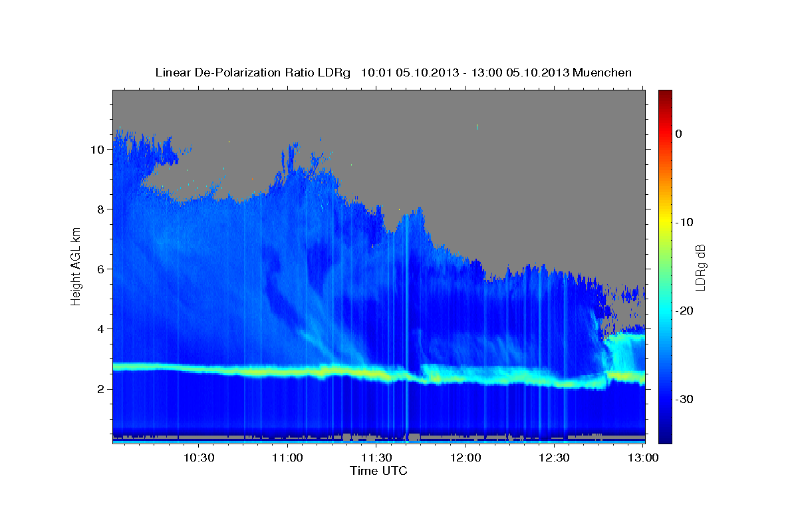Screen dimensions: 798x532
Task: Click the end date "13:00 05.10.2013" in the title
Action: (x=520, y=72)
